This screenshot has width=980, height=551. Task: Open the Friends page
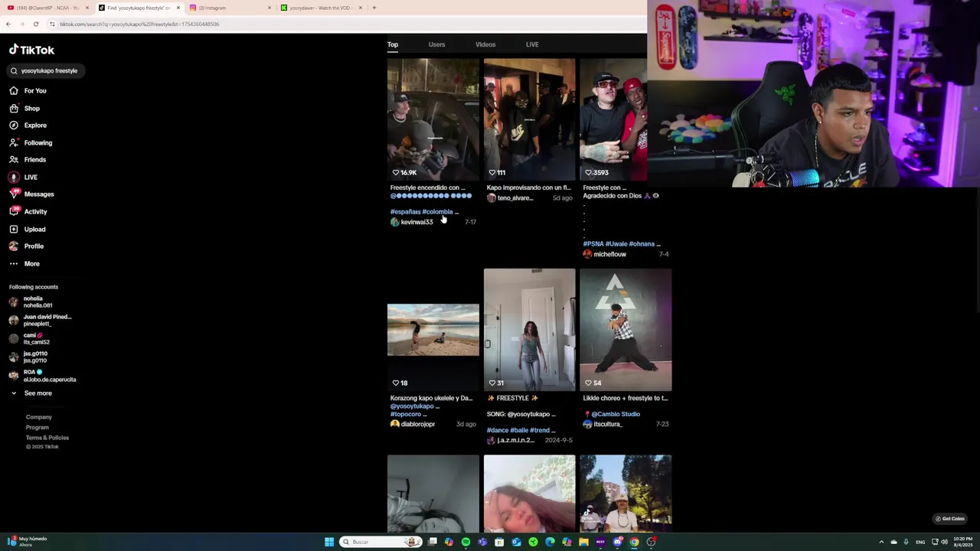[28, 159]
